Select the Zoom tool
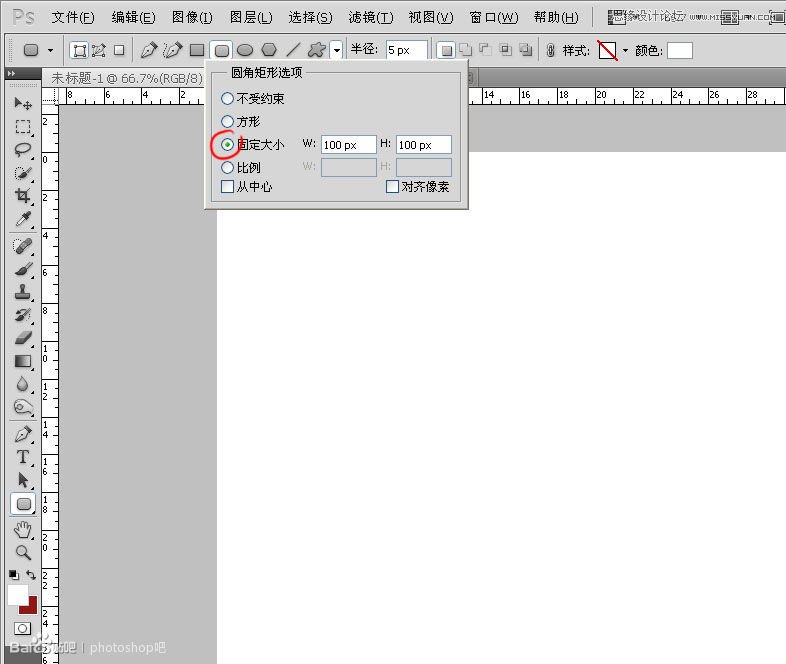This screenshot has height=664, width=786. pyautogui.click(x=23, y=553)
